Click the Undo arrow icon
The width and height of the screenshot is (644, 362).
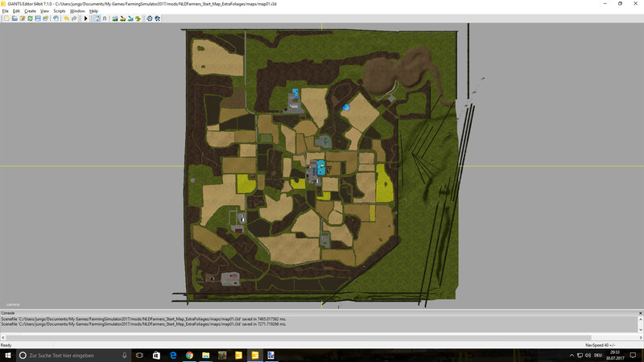(x=66, y=19)
